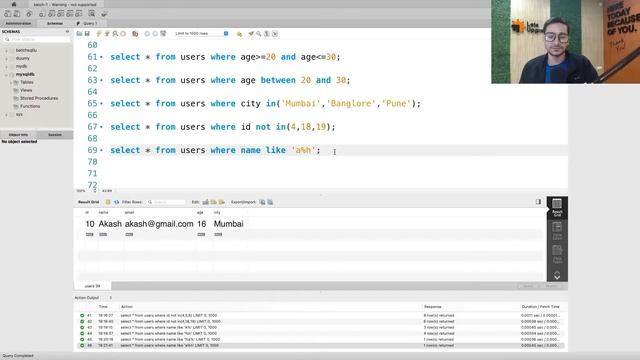Click the Revert button below result grid
This screenshot has height=360, width=640.
551,286
